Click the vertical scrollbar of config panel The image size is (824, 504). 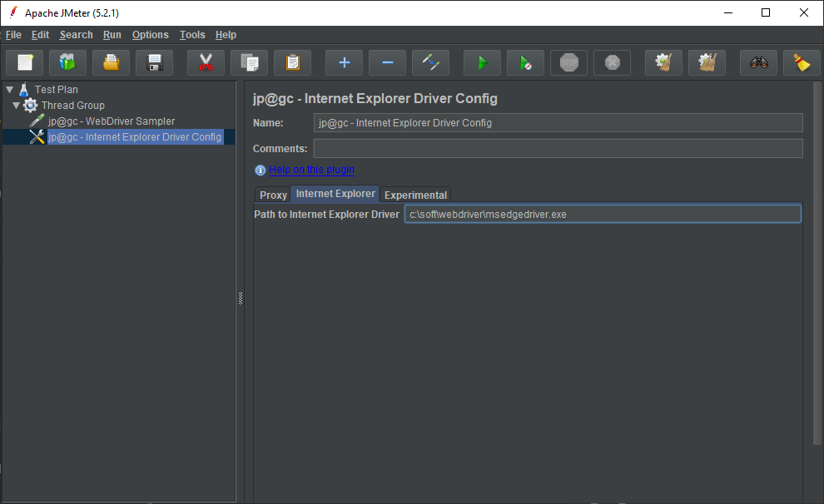point(817,263)
